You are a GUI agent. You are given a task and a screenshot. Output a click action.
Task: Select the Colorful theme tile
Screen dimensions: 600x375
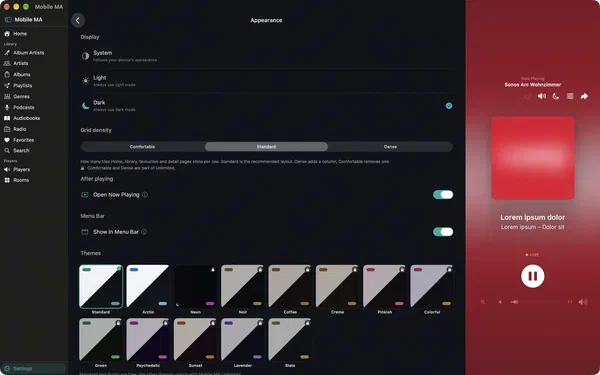[x=432, y=287]
